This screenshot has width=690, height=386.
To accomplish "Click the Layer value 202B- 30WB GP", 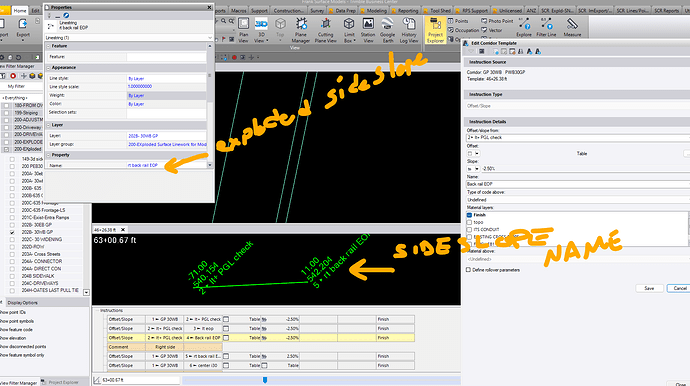I will [x=143, y=136].
